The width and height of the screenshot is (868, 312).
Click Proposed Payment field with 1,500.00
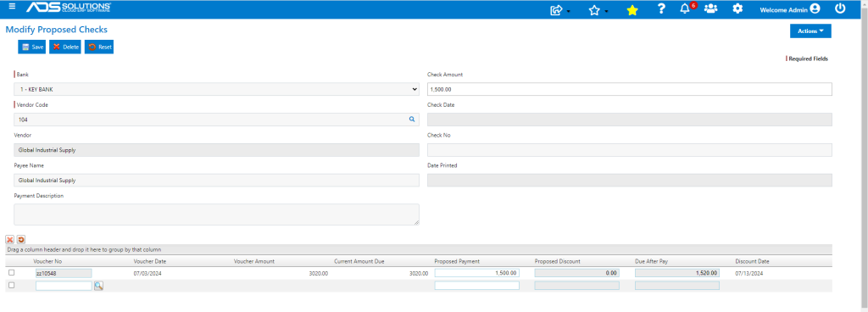477,273
